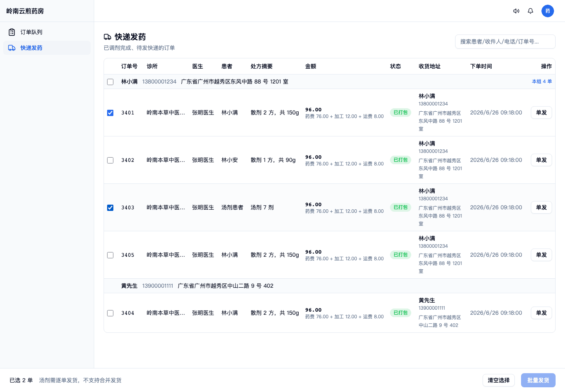Click the speaker sound icon
Screen dimensions: 565x392
point(516,11)
